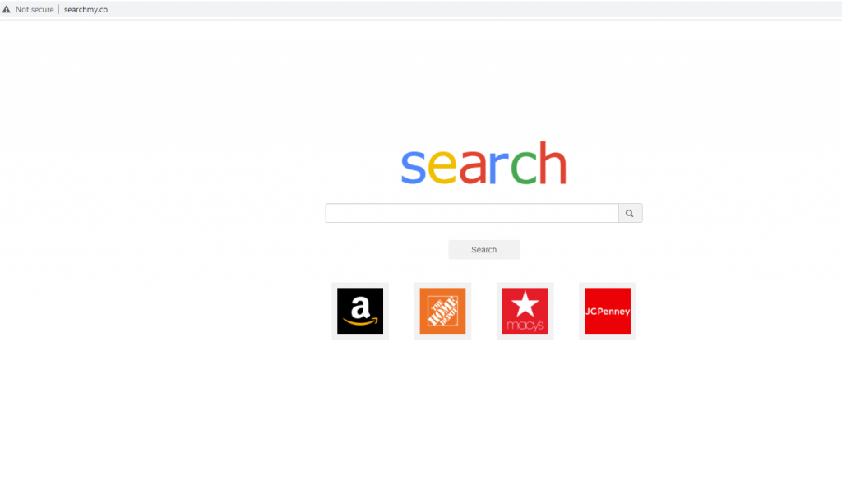Click the JCPenney text inside the red tile
Screen dimensions: 842x504
pyautogui.click(x=608, y=312)
